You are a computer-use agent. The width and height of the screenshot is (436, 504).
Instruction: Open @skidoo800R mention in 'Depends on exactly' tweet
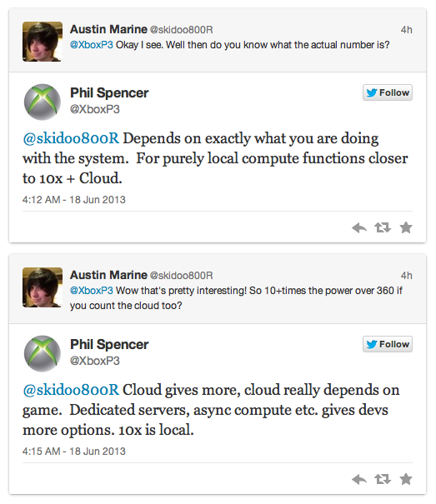point(71,138)
